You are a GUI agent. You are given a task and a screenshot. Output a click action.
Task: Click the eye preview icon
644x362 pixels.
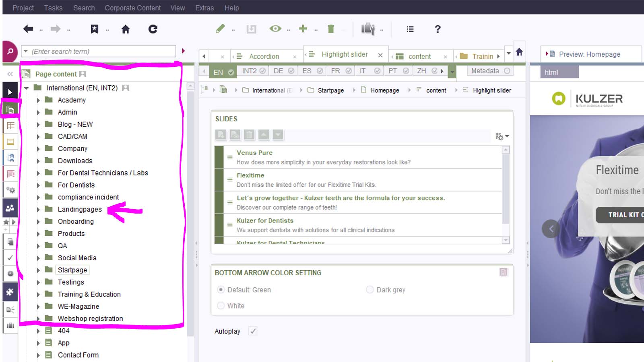275,29
